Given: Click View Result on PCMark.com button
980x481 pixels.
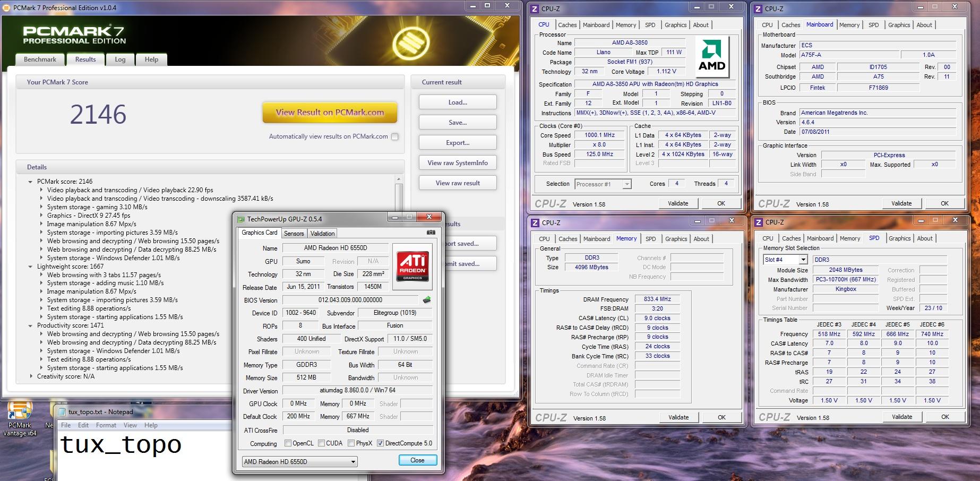Looking at the screenshot, I should click(330, 113).
